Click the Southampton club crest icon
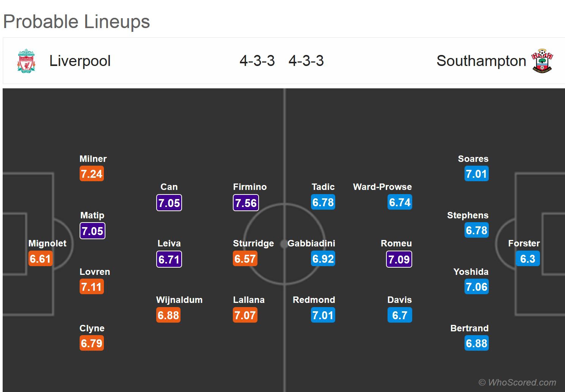 [542, 61]
